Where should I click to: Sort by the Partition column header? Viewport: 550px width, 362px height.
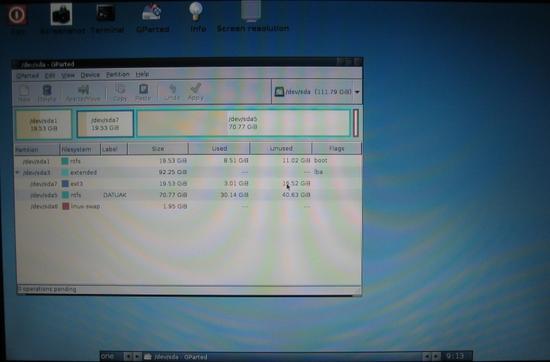pos(37,149)
